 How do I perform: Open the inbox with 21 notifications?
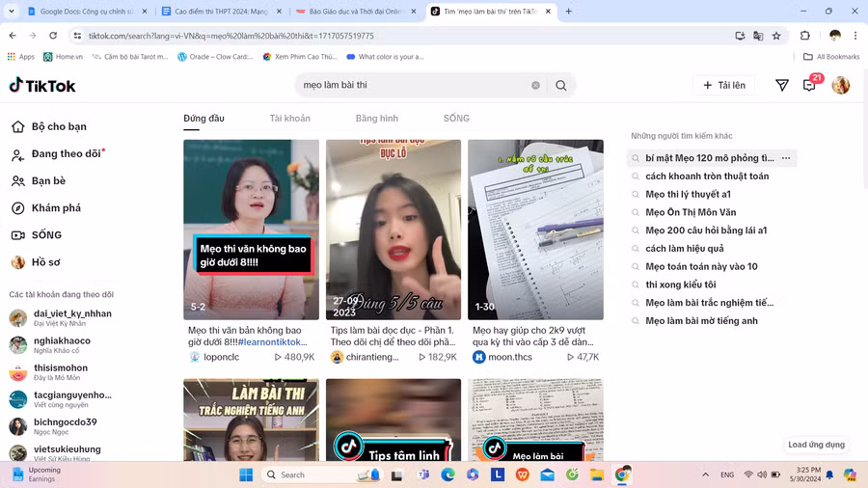pyautogui.click(x=810, y=85)
